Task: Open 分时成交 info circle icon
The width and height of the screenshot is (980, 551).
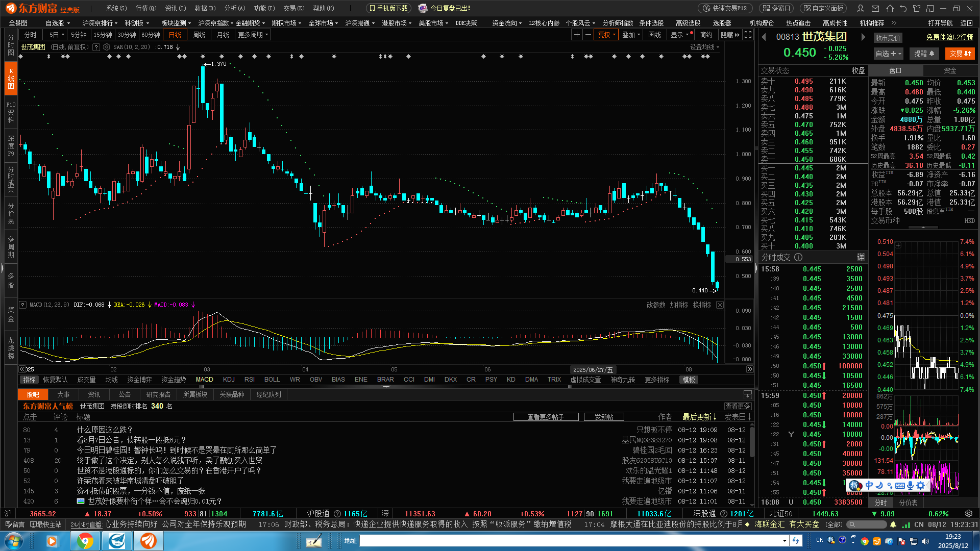Action: tap(798, 257)
